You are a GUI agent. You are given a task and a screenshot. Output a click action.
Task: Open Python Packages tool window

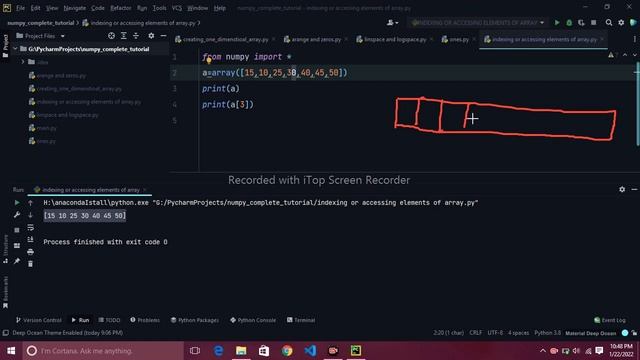click(195, 320)
